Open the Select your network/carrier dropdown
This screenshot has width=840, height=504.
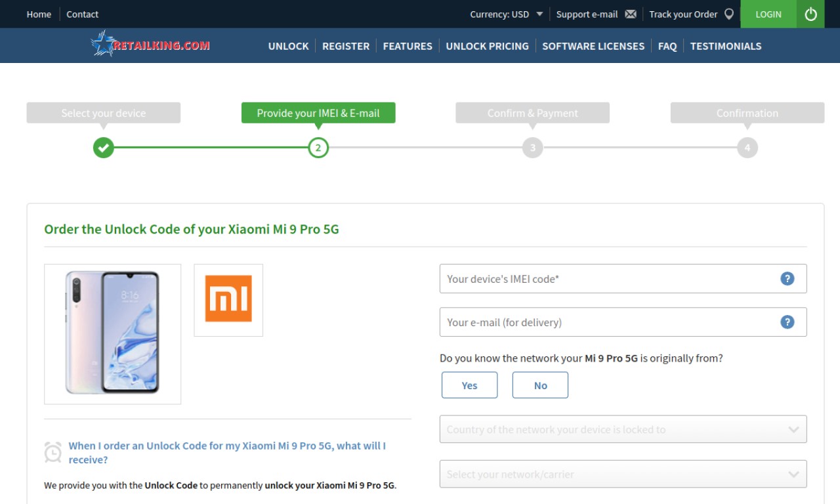click(x=623, y=474)
